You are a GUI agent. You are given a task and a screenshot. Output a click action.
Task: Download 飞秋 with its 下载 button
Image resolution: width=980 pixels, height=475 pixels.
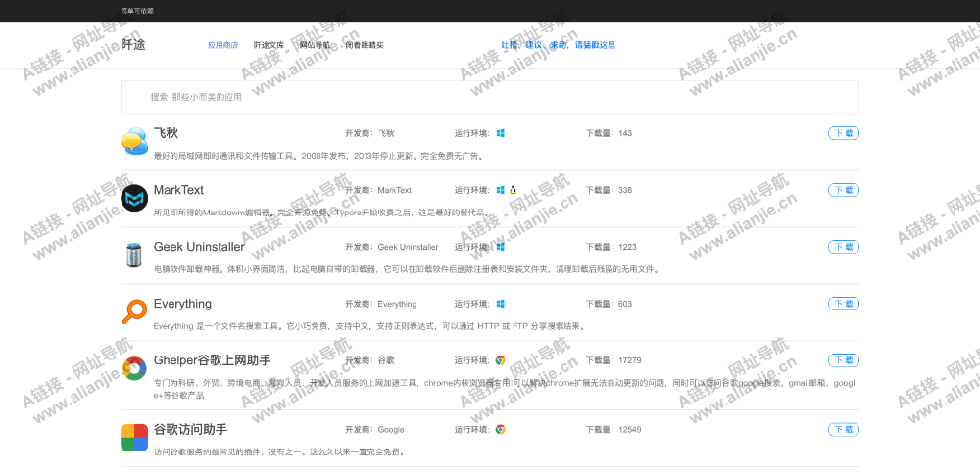843,133
